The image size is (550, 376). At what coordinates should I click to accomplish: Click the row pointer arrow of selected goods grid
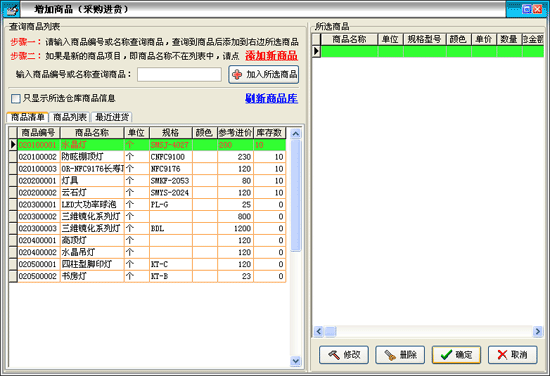click(316, 51)
